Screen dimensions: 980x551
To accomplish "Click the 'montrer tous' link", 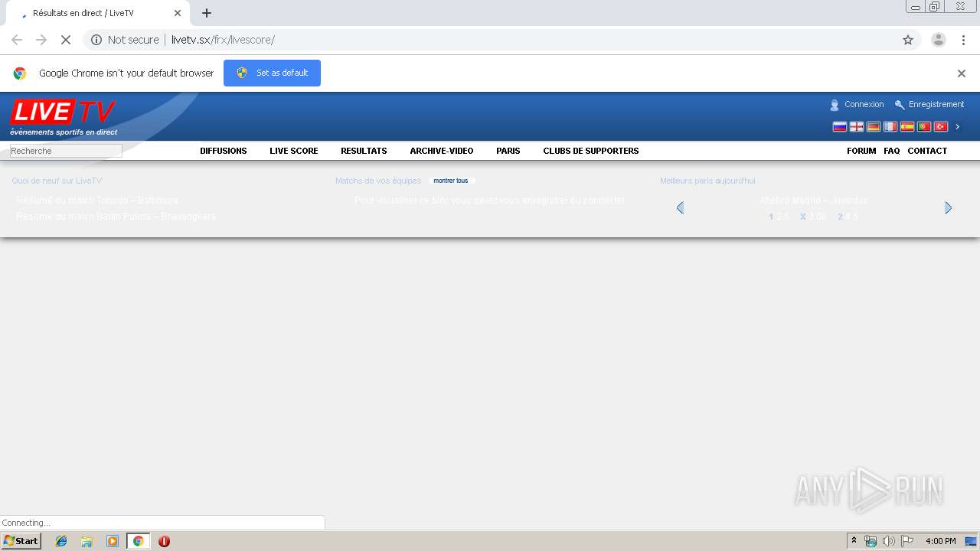I will pyautogui.click(x=451, y=181).
